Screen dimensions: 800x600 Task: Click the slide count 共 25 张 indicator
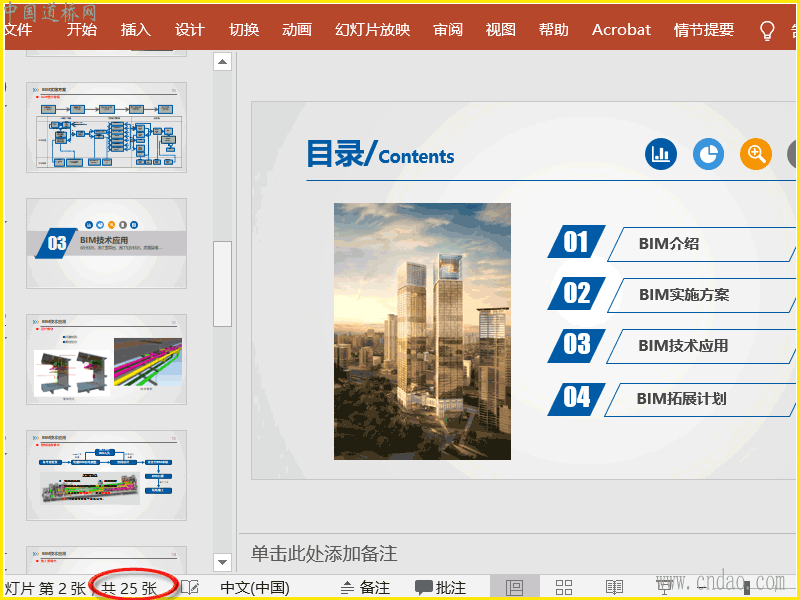129,588
